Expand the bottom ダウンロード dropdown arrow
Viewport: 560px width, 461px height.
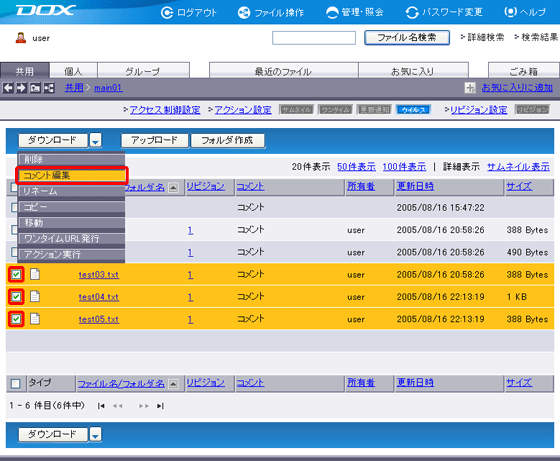point(95,435)
